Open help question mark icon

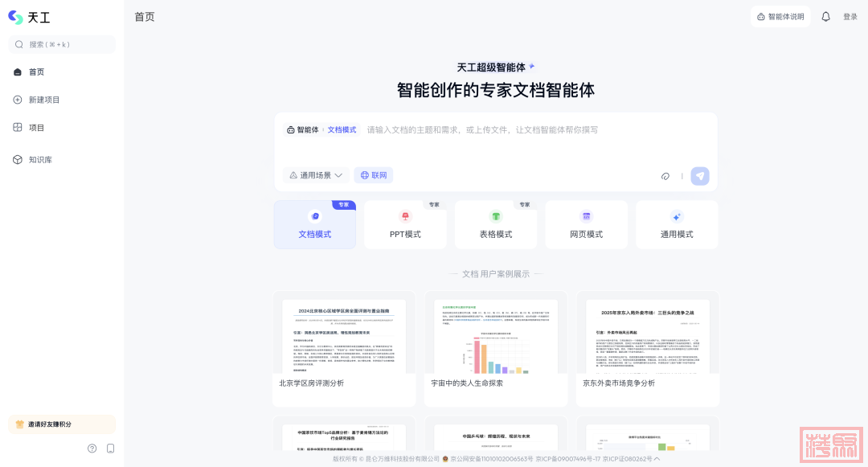click(x=92, y=449)
